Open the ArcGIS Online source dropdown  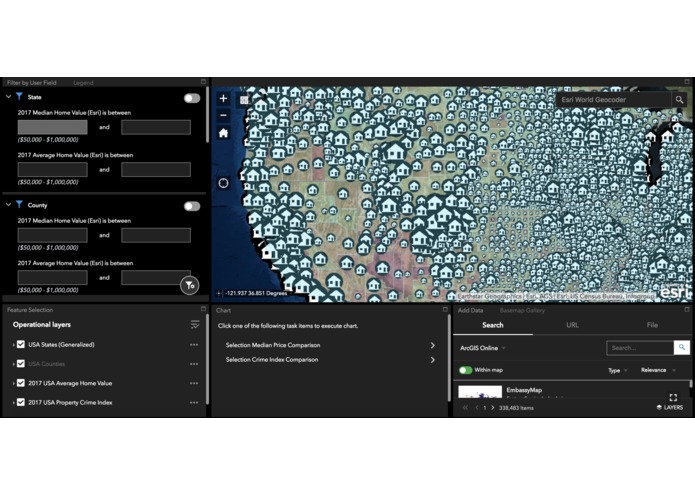coord(483,348)
